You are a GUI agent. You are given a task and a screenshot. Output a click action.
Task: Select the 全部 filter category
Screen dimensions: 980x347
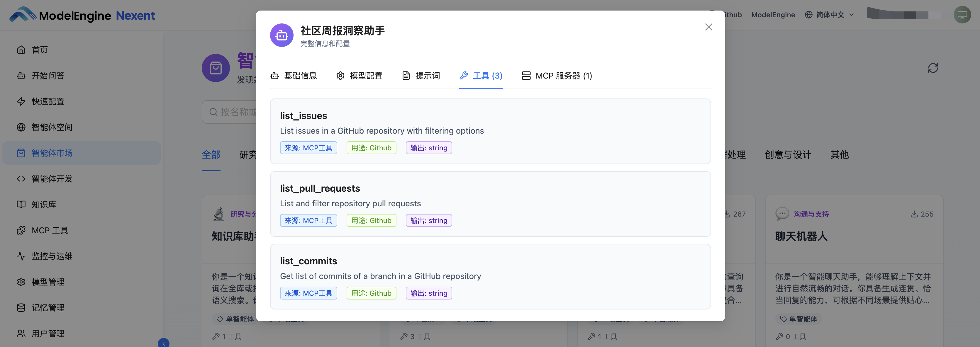211,155
